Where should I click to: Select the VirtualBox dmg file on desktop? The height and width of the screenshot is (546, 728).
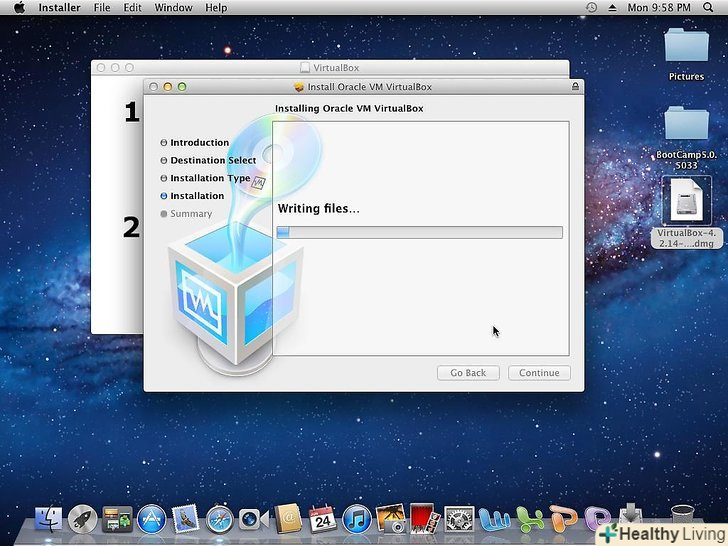(x=686, y=210)
